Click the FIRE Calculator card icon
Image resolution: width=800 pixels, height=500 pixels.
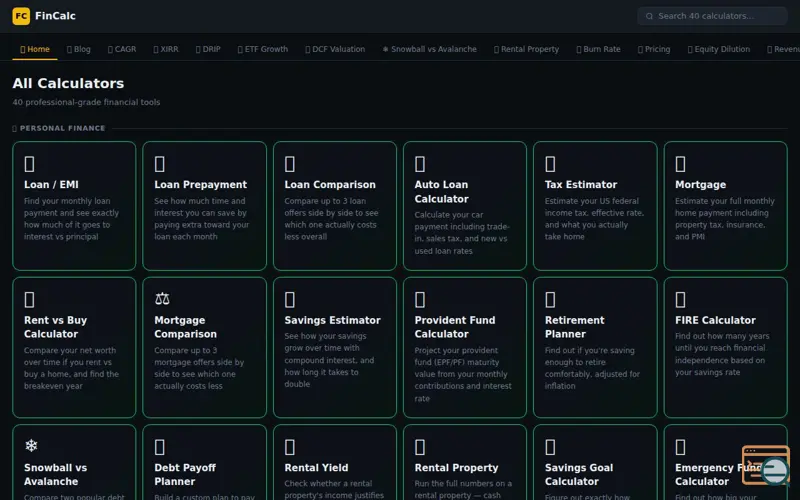[x=681, y=299]
